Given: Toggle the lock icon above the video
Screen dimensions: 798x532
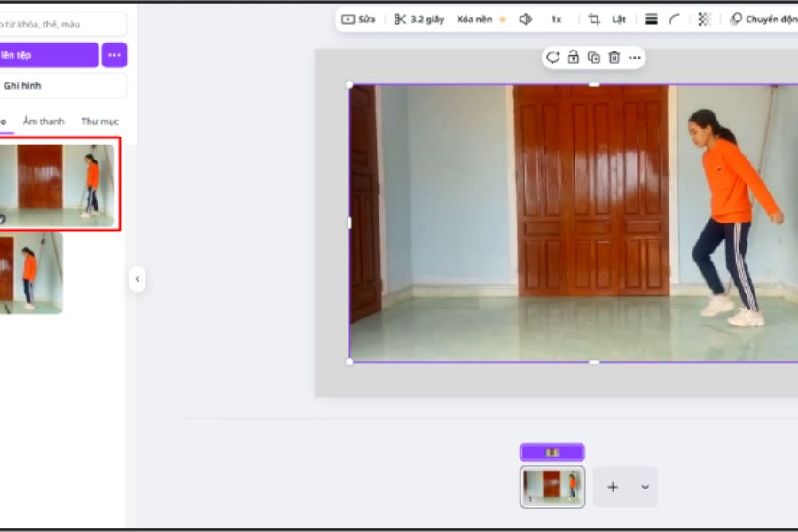Looking at the screenshot, I should [x=574, y=58].
